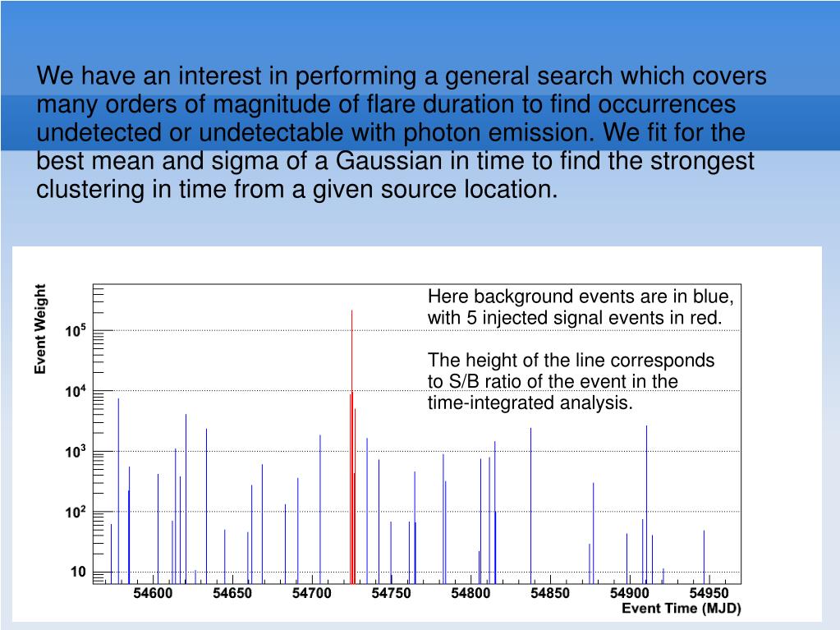The height and width of the screenshot is (630, 840).
Task: Click the line starting 'many orders of magnitude'
Action: click(386, 105)
